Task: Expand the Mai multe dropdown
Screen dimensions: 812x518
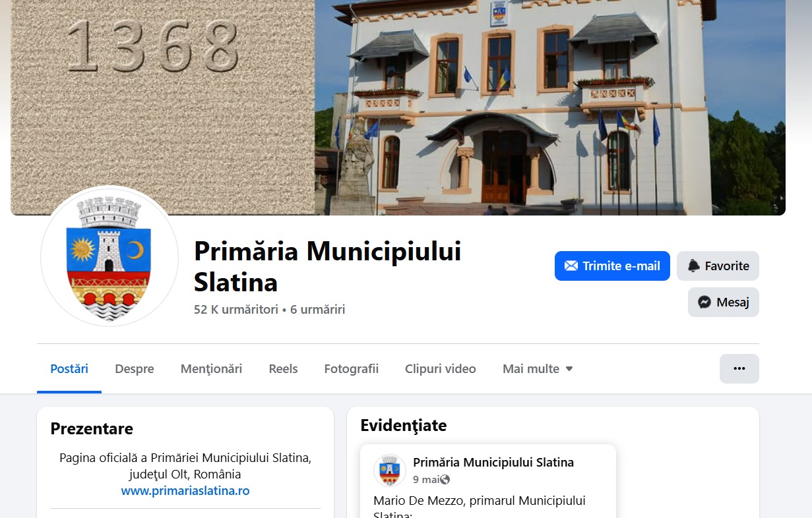Action: tap(538, 369)
